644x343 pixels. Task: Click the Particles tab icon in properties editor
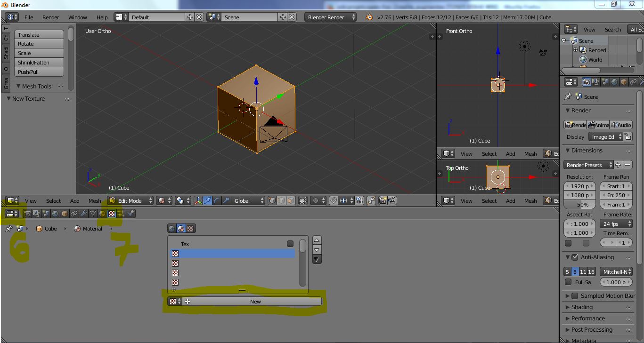[x=121, y=214]
